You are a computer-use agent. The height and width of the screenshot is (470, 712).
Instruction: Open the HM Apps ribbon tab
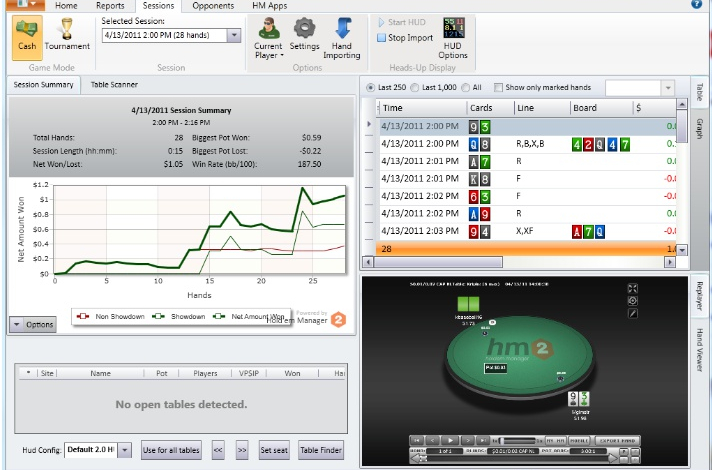270,5
